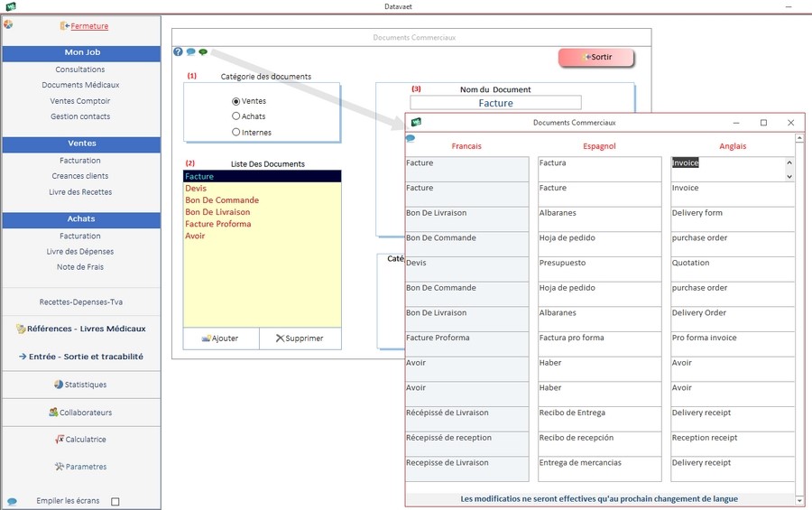Click the blue bubble icon above Francais column
Image resolution: width=812 pixels, height=510 pixels.
point(411,138)
